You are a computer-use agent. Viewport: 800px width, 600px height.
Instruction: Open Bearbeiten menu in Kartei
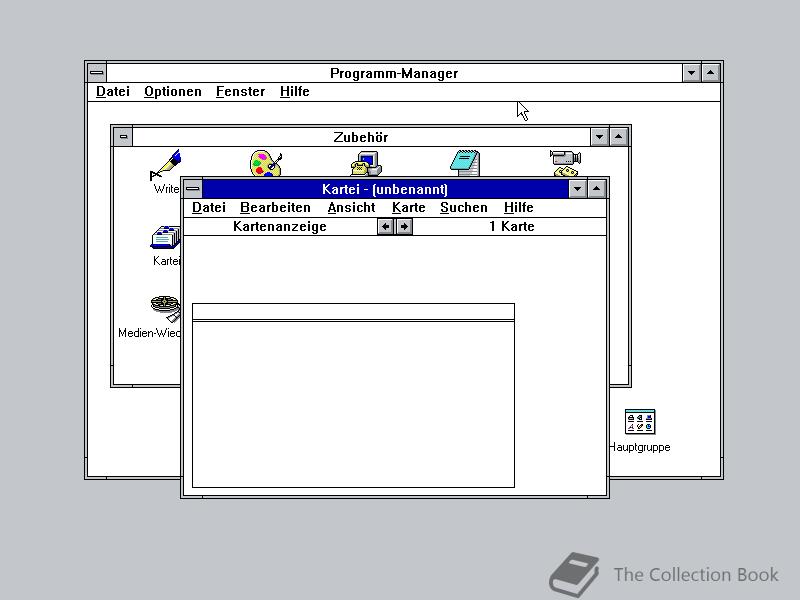point(276,208)
